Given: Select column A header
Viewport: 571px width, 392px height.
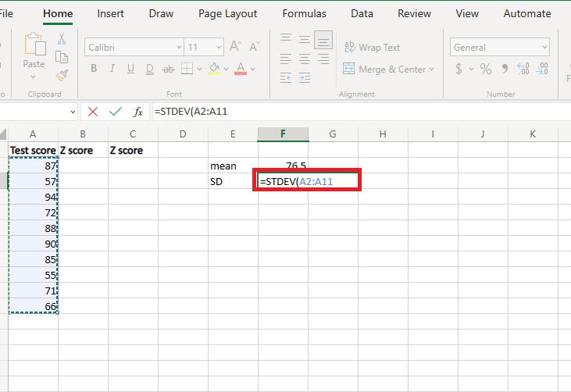Looking at the screenshot, I should (33, 134).
